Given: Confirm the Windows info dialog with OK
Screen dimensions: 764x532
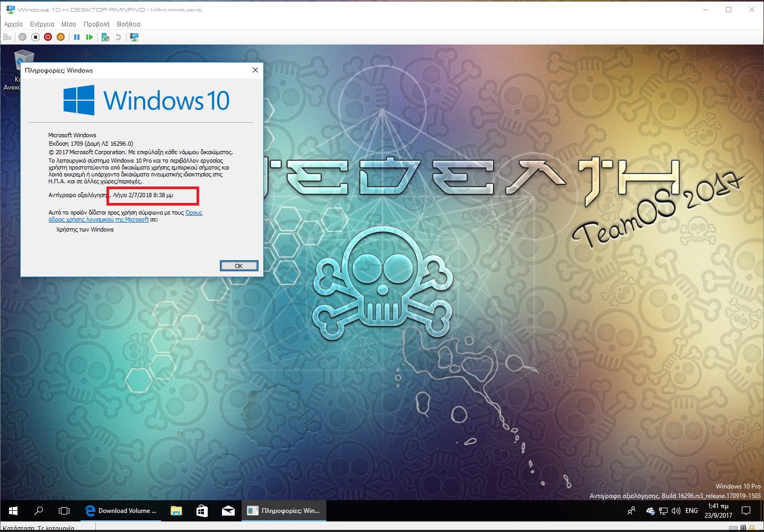Looking at the screenshot, I should (239, 266).
